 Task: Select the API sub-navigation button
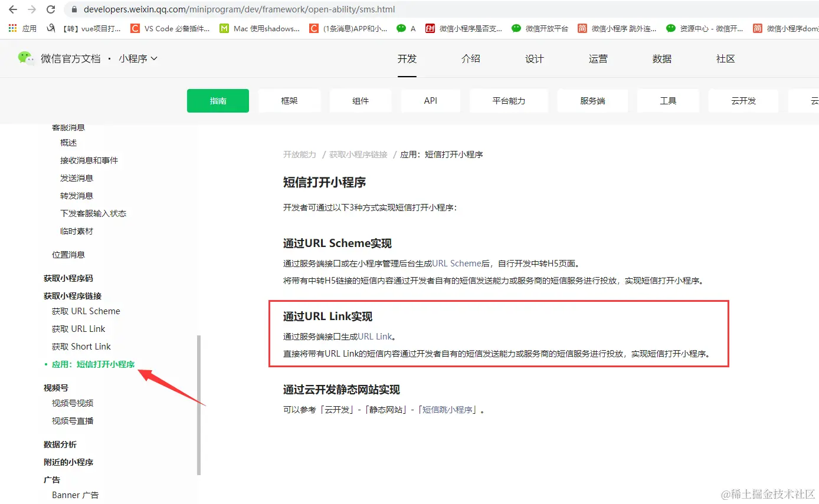431,101
